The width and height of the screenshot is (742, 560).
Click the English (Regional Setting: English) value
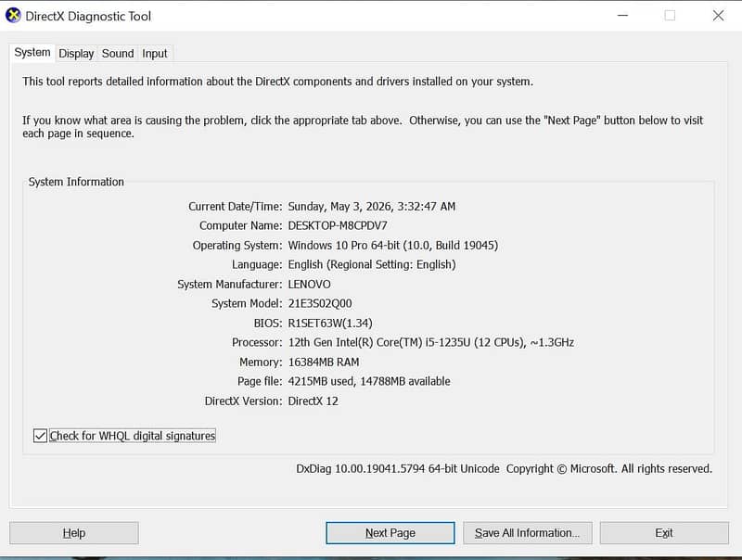point(372,265)
